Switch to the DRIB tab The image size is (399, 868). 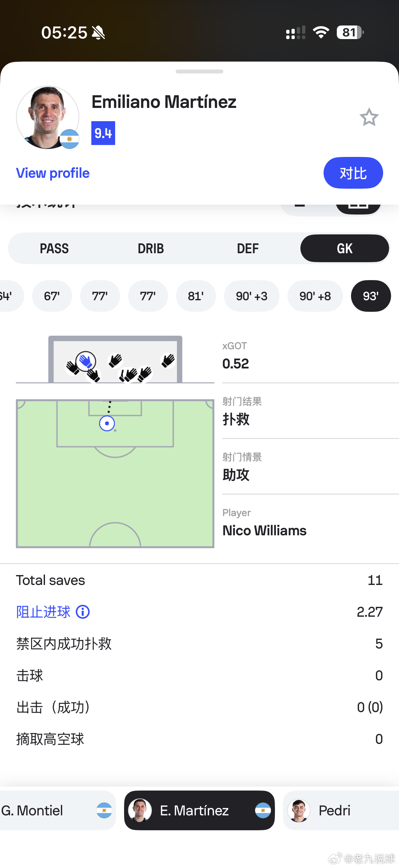click(151, 248)
